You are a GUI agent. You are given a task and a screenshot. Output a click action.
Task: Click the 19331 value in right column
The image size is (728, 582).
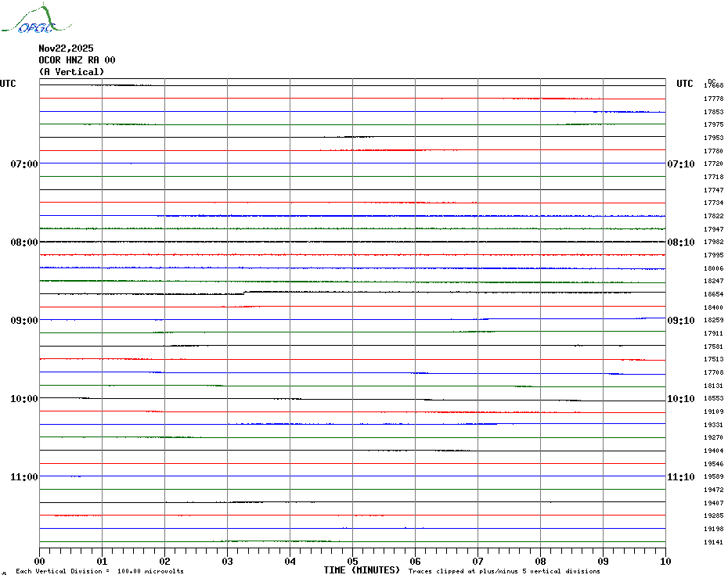point(713,425)
